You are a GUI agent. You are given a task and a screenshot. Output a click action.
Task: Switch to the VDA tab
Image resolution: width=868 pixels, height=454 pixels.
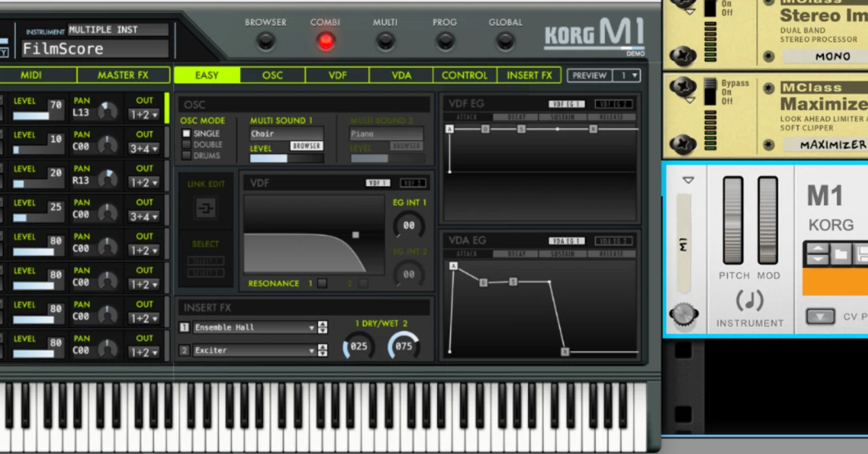[401, 75]
